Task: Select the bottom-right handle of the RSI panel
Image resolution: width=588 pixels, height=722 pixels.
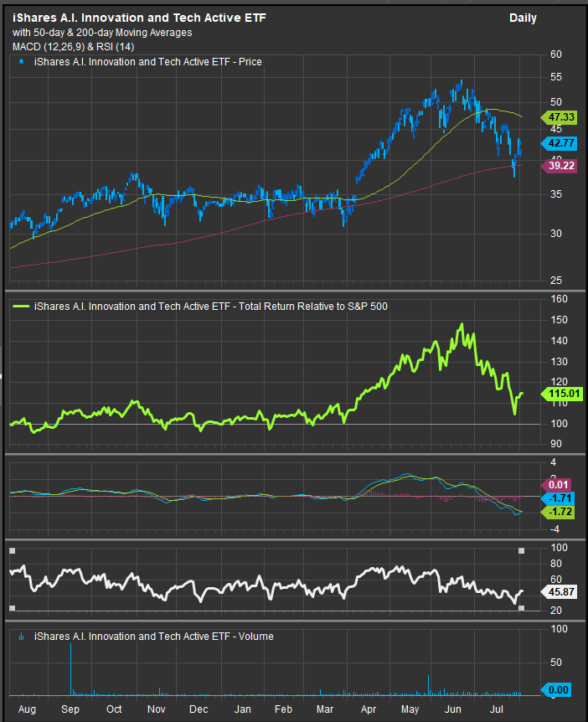Action: (522, 608)
